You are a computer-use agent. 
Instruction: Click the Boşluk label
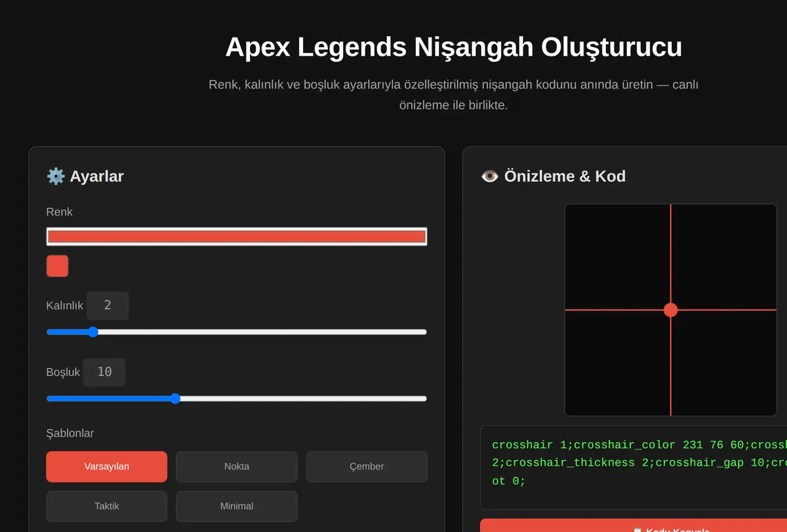pyautogui.click(x=63, y=372)
